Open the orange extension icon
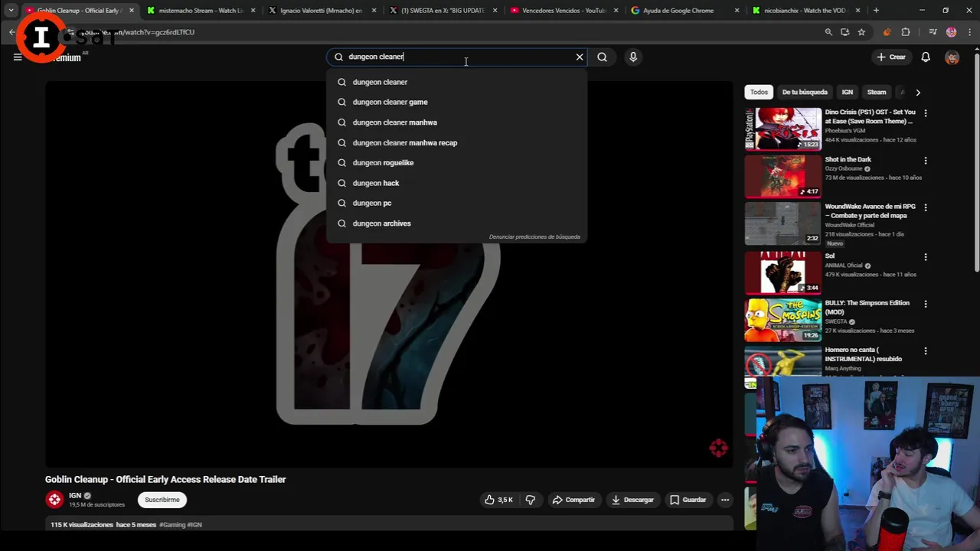The image size is (980, 551). tap(887, 32)
